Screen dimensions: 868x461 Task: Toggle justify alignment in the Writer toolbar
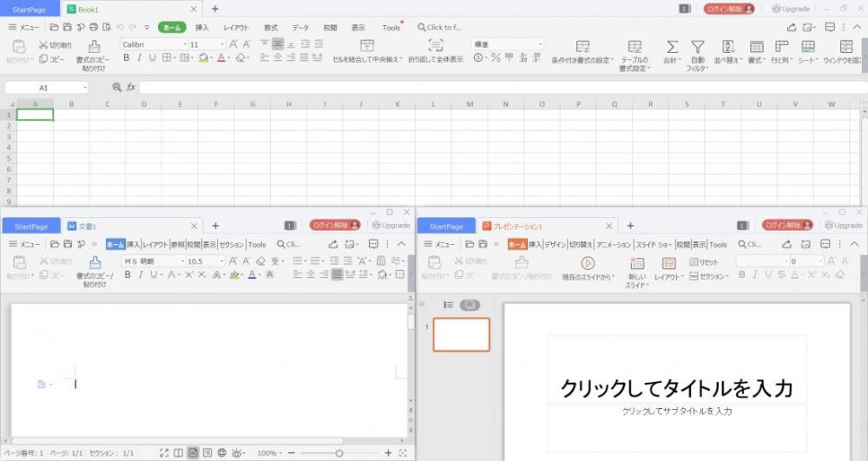pos(337,275)
